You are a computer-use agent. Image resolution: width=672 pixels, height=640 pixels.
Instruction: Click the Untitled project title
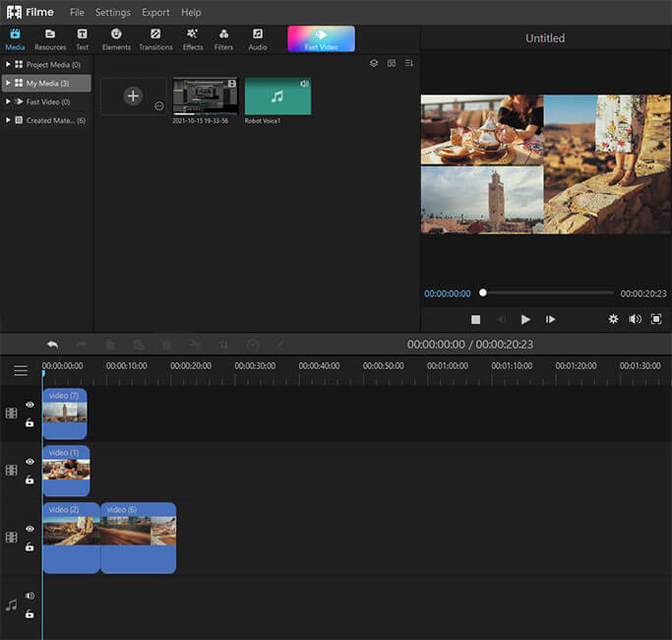pyautogui.click(x=545, y=38)
